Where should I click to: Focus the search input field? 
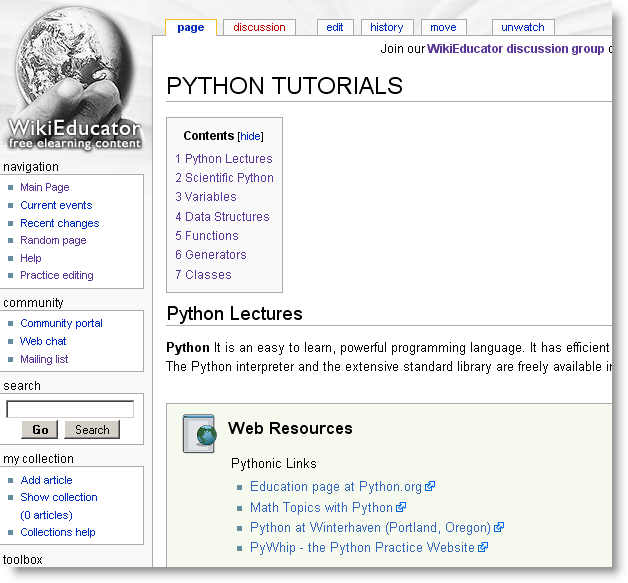click(x=70, y=409)
